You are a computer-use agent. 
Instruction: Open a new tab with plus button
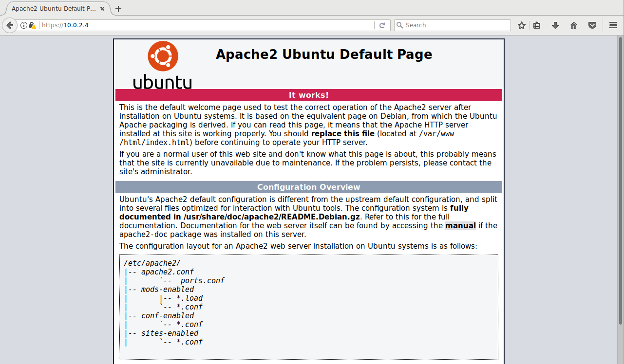pos(118,9)
